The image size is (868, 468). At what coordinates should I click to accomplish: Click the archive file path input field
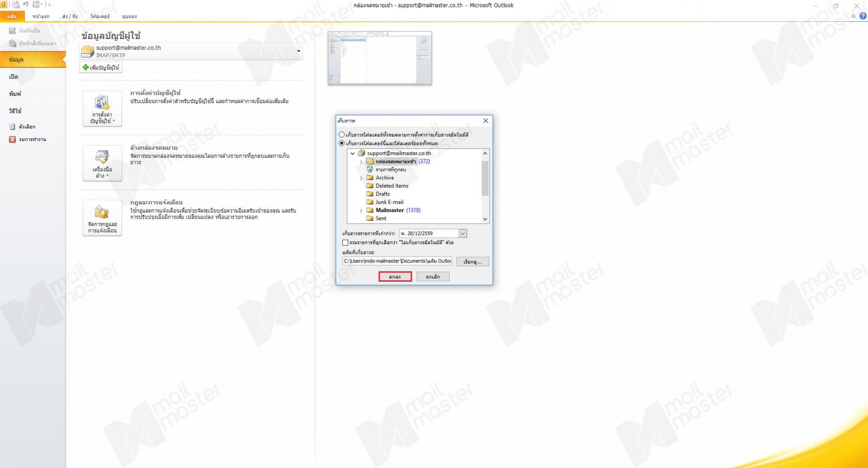(x=397, y=261)
